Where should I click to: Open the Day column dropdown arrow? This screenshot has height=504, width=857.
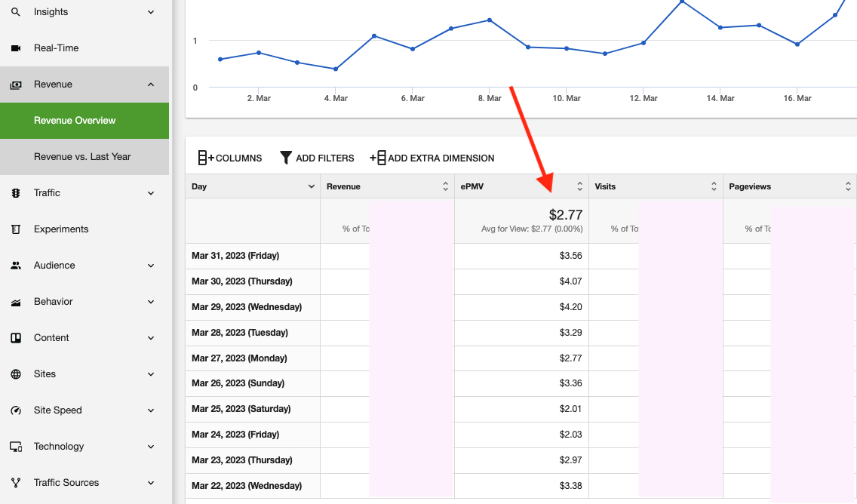311,186
